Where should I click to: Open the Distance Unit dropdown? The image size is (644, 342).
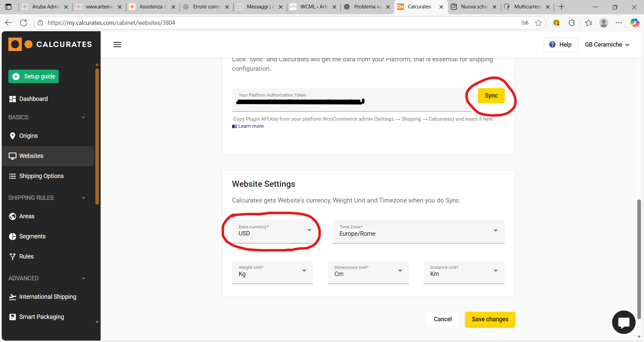tap(464, 272)
